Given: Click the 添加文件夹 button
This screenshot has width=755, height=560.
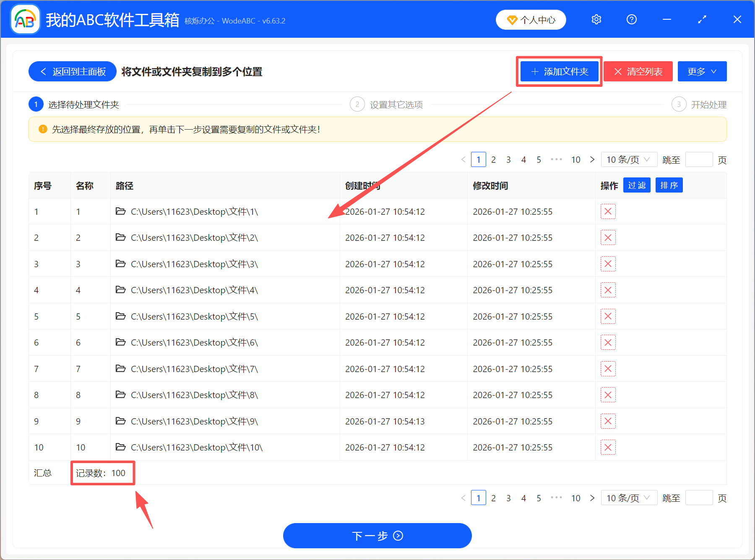Looking at the screenshot, I should [559, 71].
